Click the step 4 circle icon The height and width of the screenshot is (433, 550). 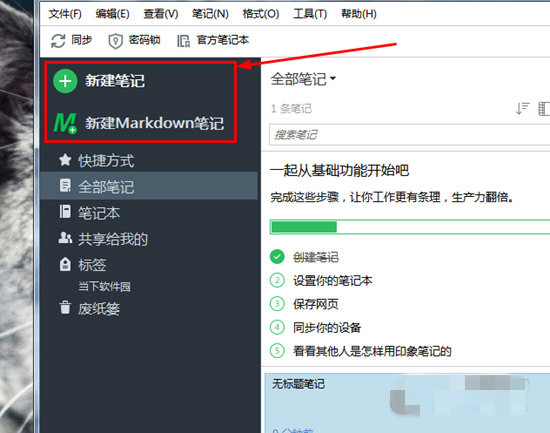coord(277,327)
